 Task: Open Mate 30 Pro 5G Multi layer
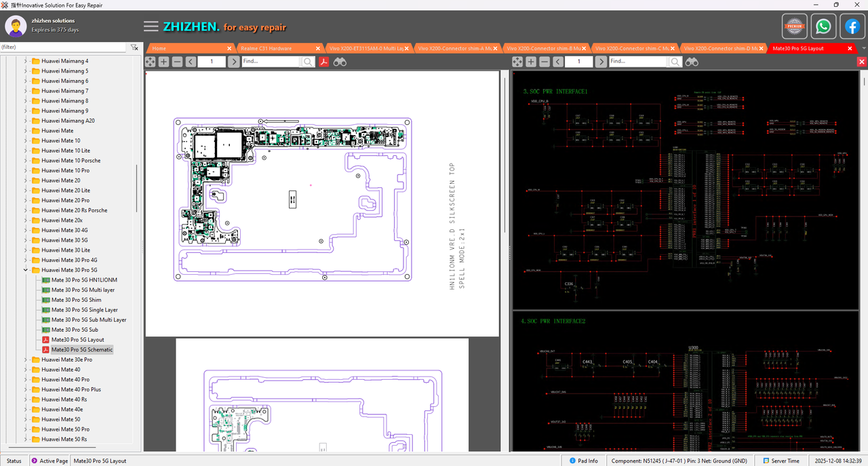click(x=82, y=290)
